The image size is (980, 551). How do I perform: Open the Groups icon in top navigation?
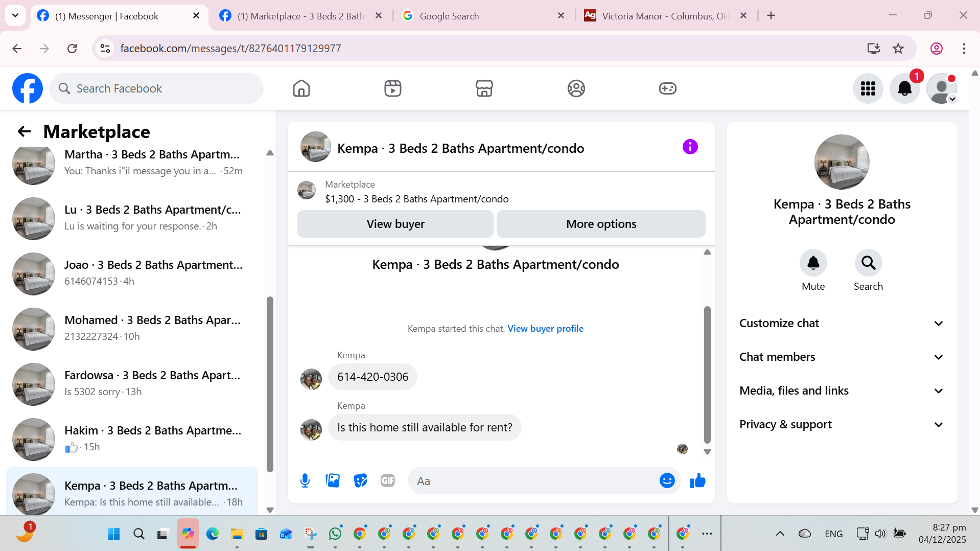point(576,88)
